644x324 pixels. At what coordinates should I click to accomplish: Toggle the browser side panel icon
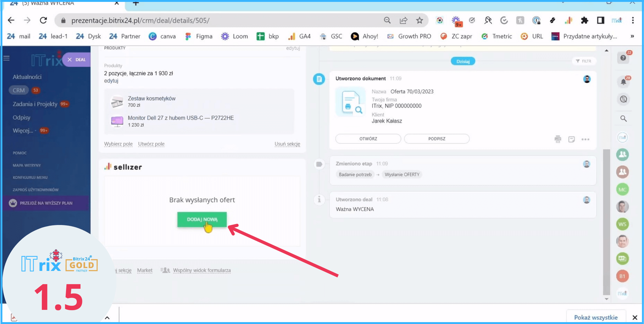601,20
